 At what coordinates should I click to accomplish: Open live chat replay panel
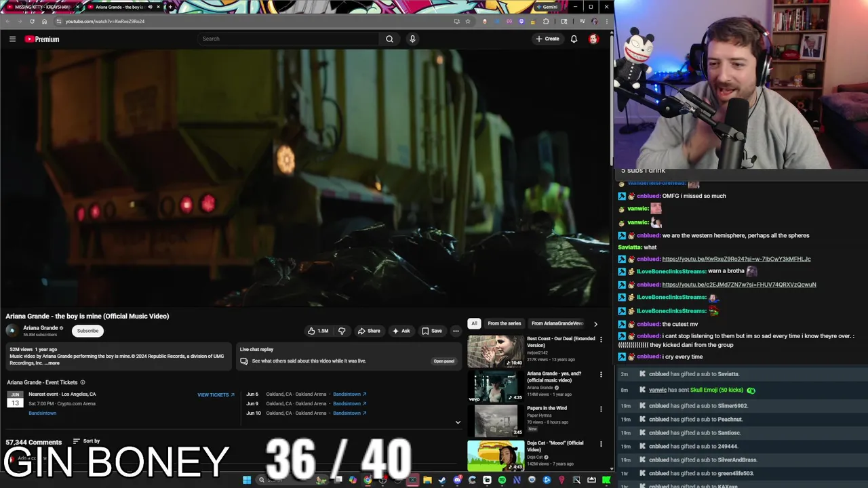pyautogui.click(x=444, y=361)
